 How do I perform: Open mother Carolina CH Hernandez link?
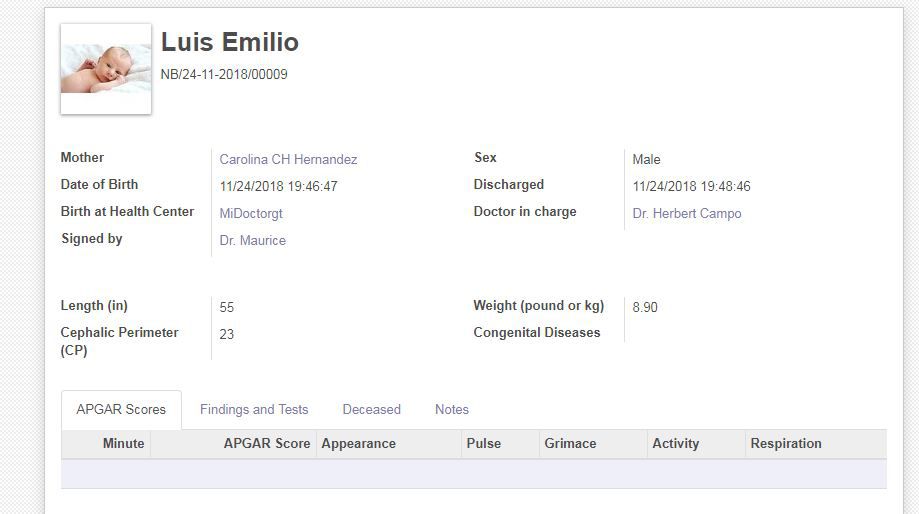[288, 160]
